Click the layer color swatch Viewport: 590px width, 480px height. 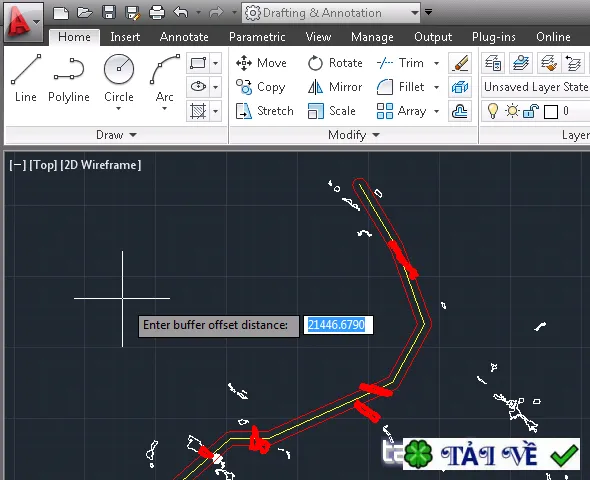click(x=551, y=112)
